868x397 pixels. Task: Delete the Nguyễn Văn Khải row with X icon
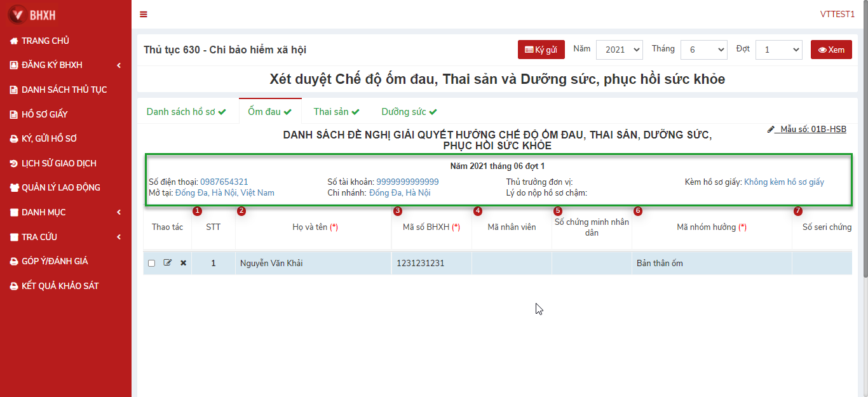184,263
